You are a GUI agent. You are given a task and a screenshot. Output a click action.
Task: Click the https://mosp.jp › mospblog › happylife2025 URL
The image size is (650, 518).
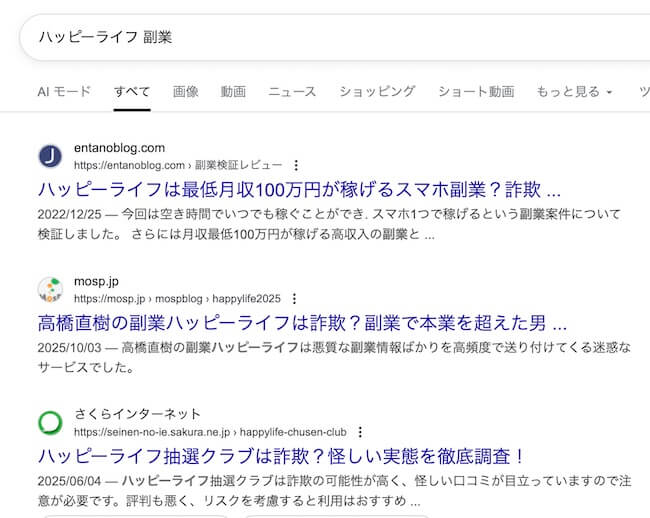point(177,299)
